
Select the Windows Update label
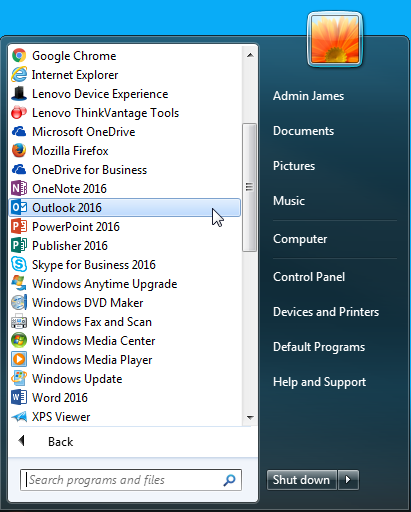click(77, 379)
